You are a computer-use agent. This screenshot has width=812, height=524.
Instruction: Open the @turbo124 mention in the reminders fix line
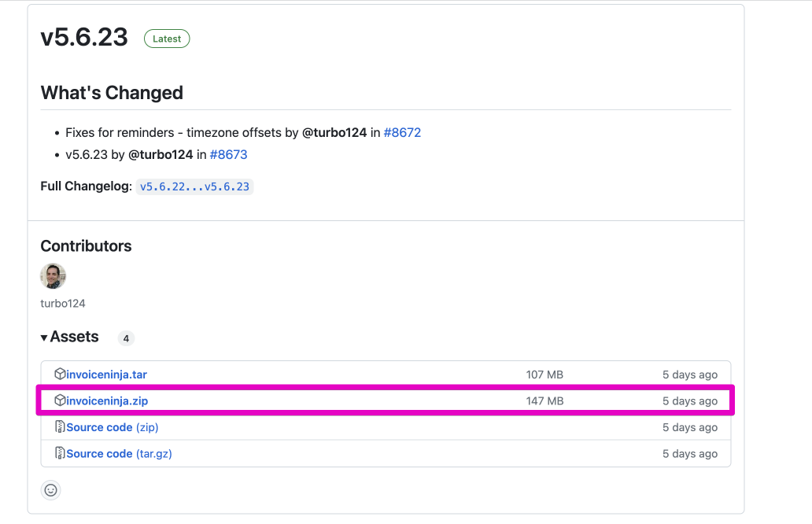[334, 132]
